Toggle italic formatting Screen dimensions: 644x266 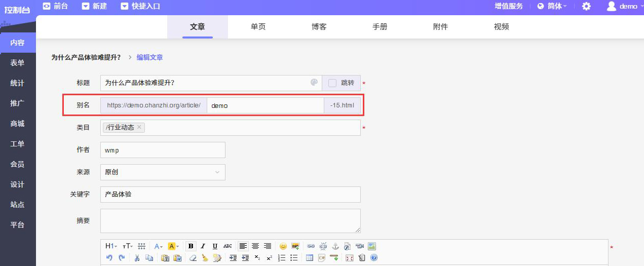click(203, 246)
